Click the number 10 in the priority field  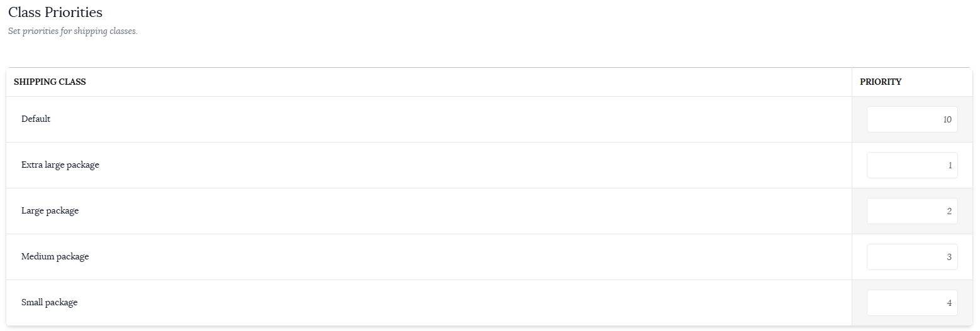[947, 119]
